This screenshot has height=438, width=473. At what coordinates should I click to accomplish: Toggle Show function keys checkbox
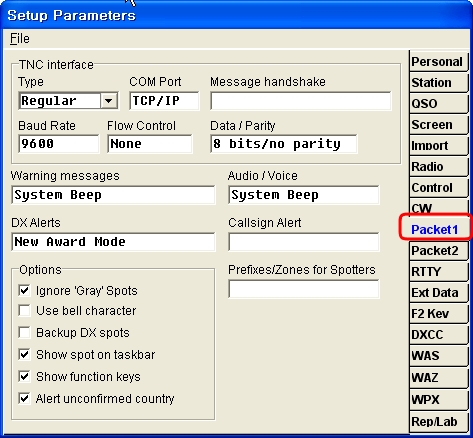pos(24,376)
